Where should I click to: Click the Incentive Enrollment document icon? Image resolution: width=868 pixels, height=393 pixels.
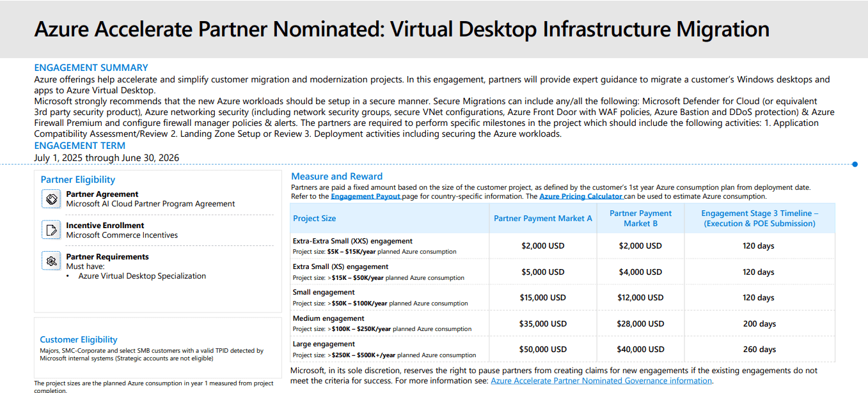51,229
